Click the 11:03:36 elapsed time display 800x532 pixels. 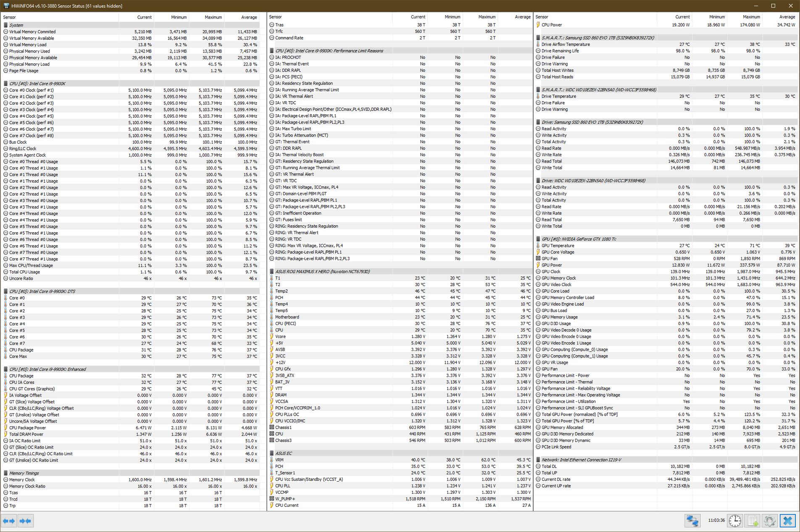(716, 520)
